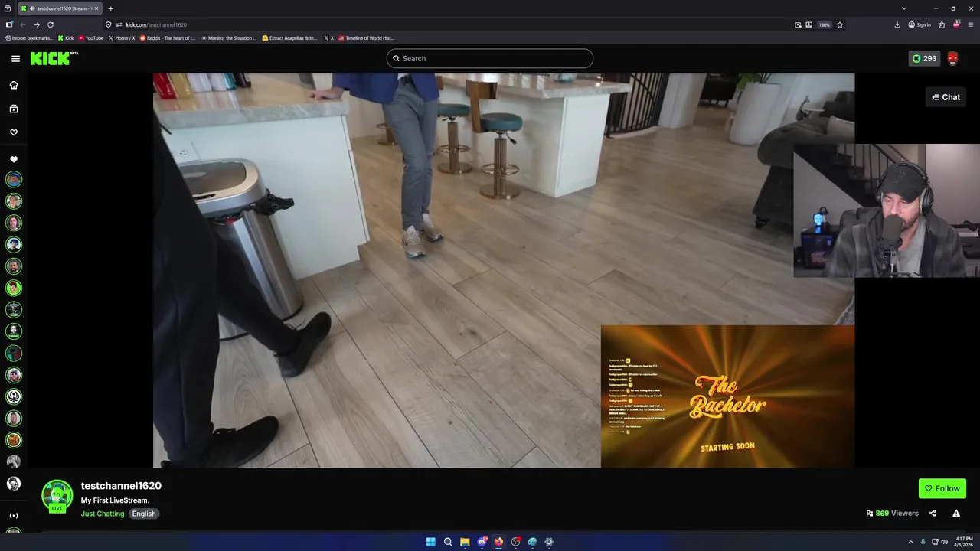Open the testchannel1620 channel avatar
980x551 pixels.
(57, 496)
